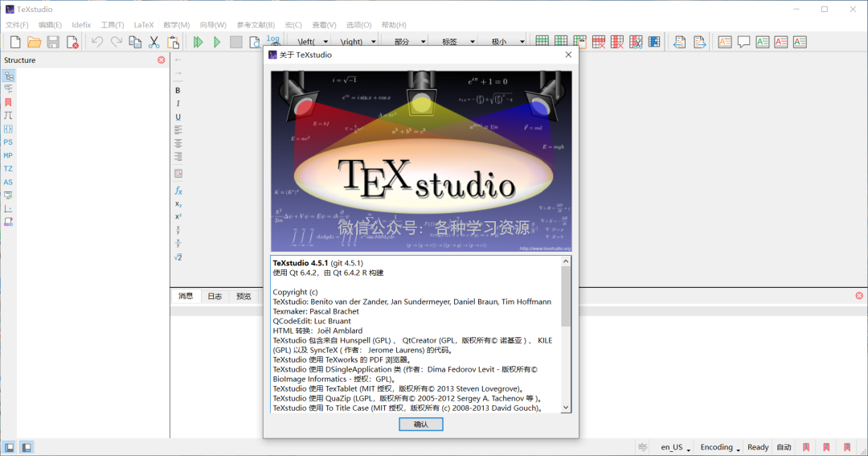Toggle the bottom panel in the status bar

coord(27,447)
